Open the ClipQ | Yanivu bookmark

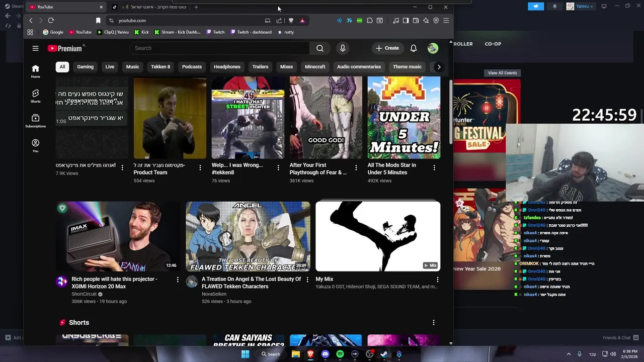click(113, 32)
